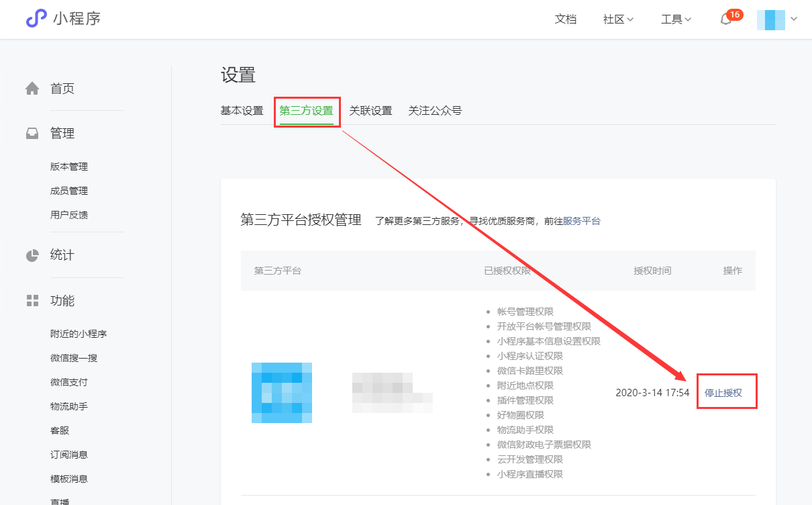The width and height of the screenshot is (812, 505).
Task: Click the 管理 inbox icon
Action: pos(32,134)
